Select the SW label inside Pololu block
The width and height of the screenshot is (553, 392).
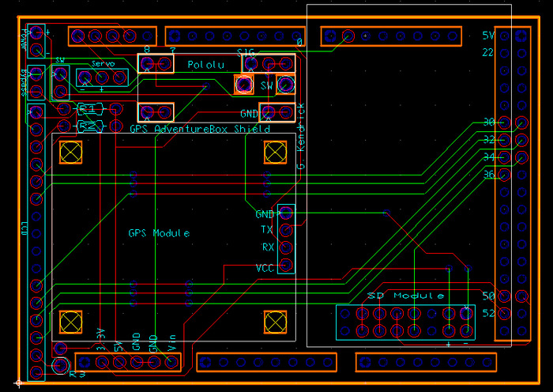267,85
